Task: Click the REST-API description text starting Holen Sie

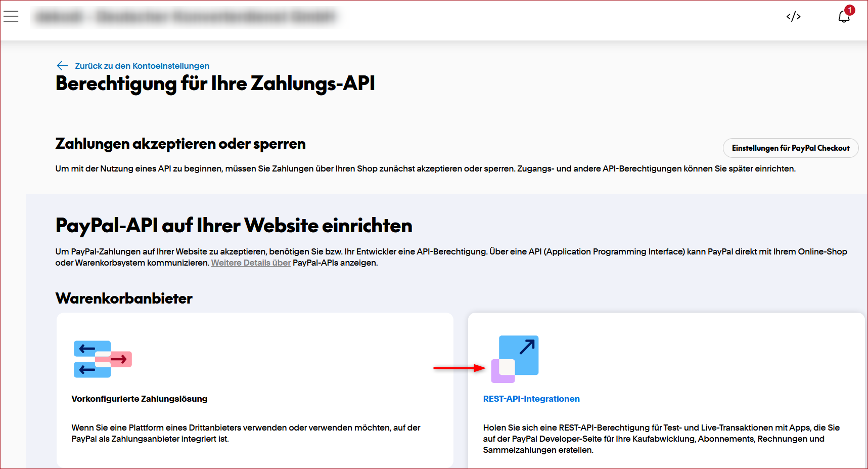Action: [661, 439]
